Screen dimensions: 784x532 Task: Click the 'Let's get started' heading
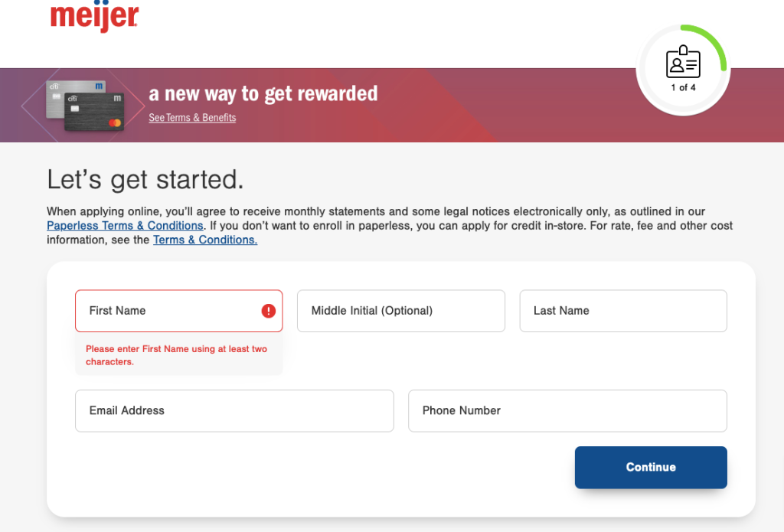coord(145,179)
